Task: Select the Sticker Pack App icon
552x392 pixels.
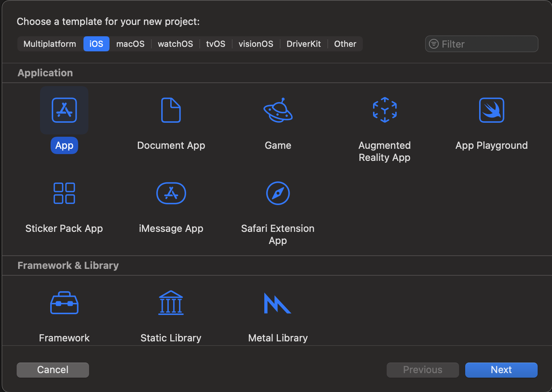Action: [64, 193]
